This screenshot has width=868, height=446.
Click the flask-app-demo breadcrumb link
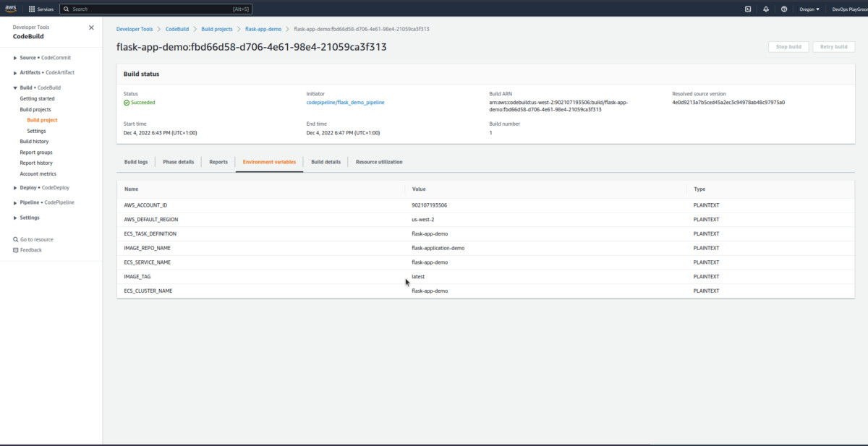[263, 29]
